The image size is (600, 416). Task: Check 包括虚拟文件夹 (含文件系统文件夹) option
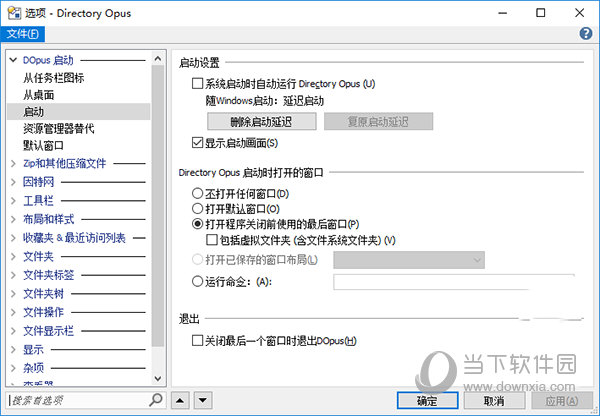coord(212,240)
